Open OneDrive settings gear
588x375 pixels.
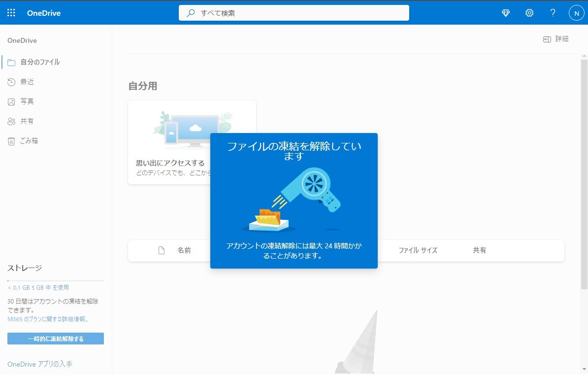point(529,12)
